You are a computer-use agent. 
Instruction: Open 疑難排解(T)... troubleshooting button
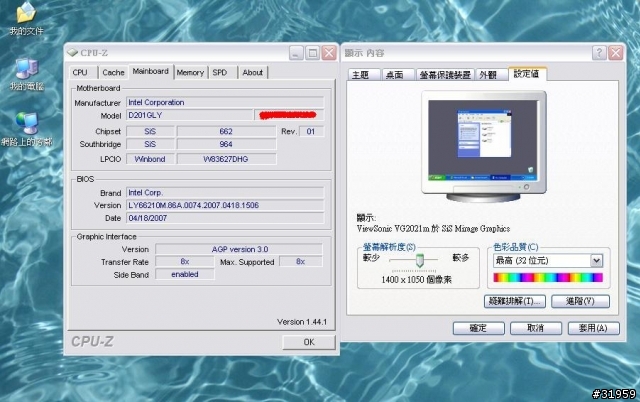pyautogui.click(x=514, y=301)
